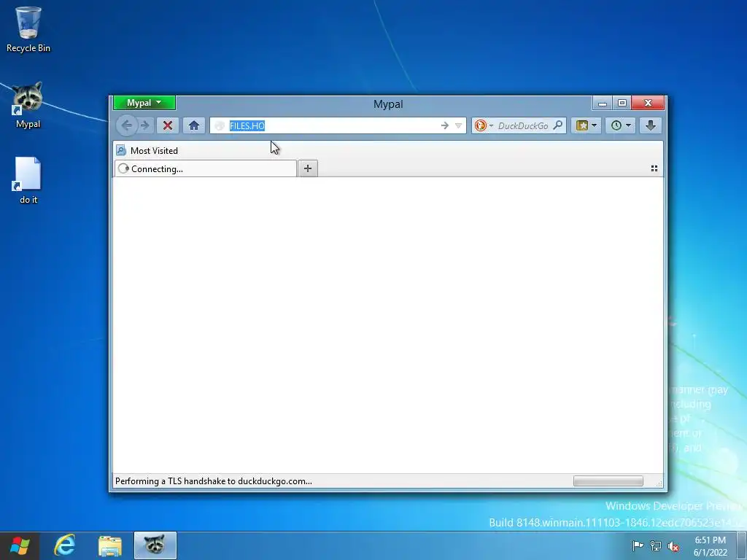Go back one page

pos(127,125)
